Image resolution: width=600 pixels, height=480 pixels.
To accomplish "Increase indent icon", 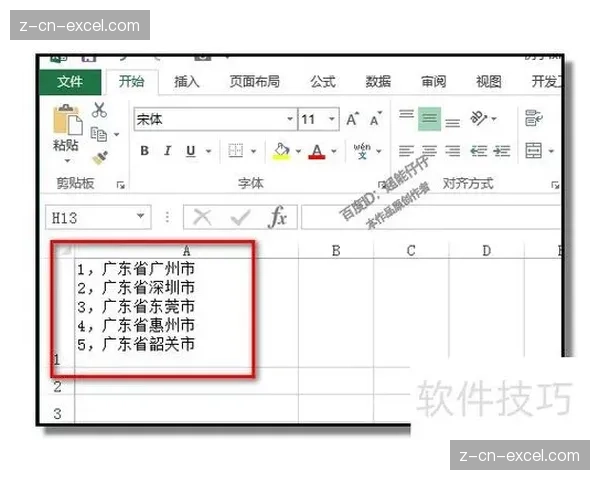I will click(502, 151).
